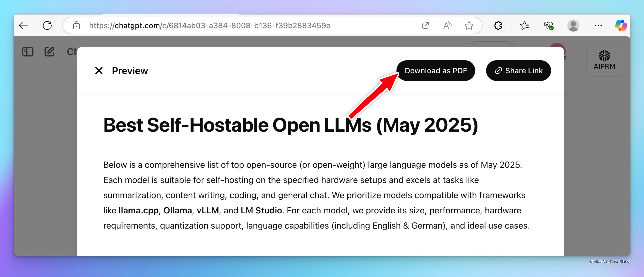Toggle the ChatGPT sidebar panel
The height and width of the screenshot is (277, 644).
tap(28, 52)
